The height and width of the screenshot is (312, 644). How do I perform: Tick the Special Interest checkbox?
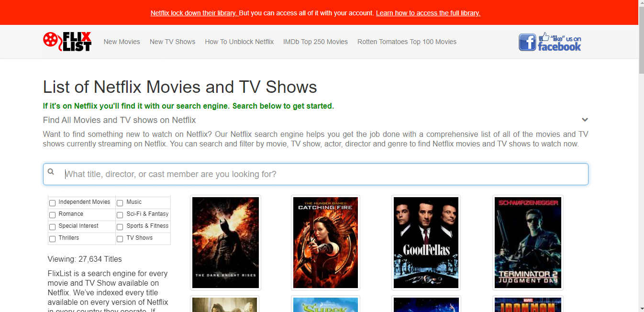click(x=53, y=227)
